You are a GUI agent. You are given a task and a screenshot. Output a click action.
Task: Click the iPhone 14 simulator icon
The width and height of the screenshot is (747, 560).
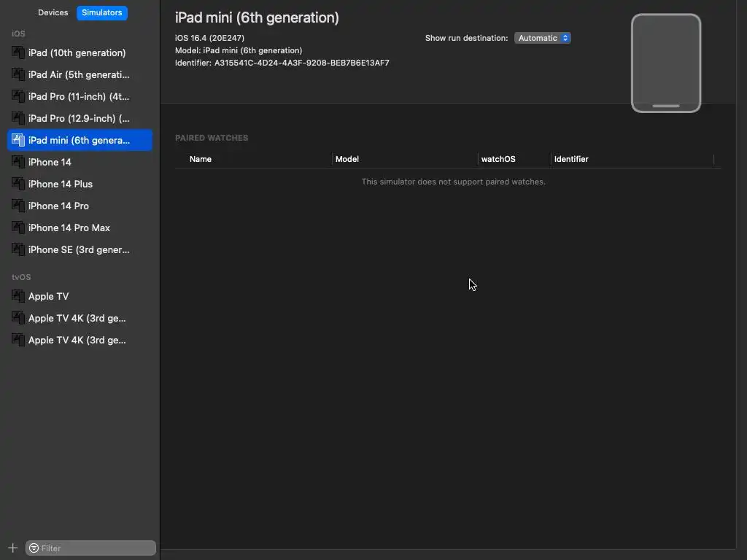tap(18, 162)
